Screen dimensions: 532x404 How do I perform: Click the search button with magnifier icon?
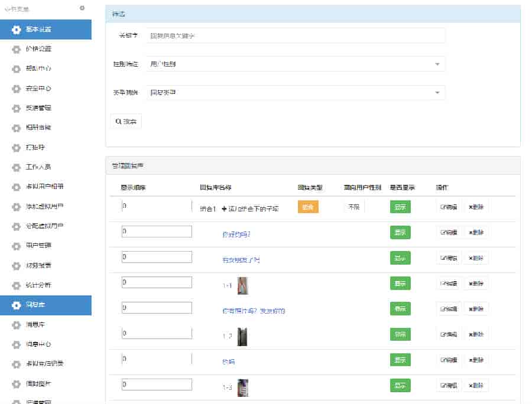tap(126, 121)
